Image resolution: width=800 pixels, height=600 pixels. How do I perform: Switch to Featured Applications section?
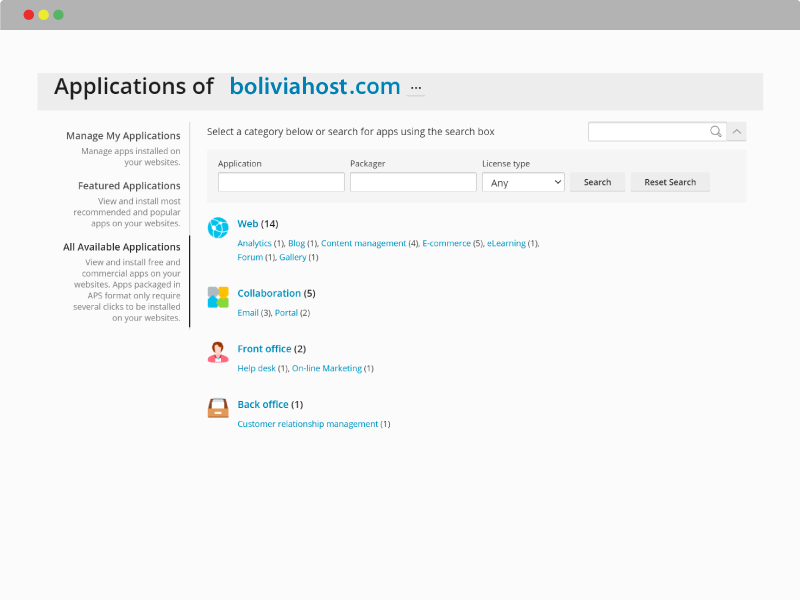click(x=129, y=186)
